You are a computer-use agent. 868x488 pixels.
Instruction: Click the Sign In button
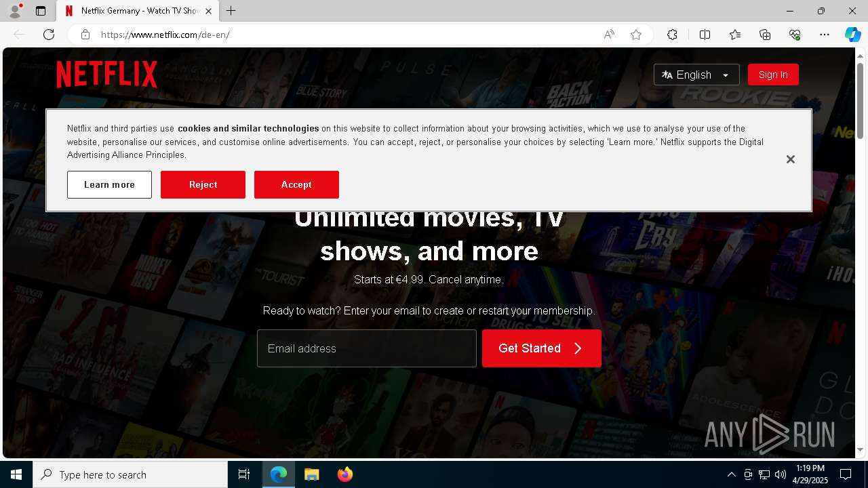click(773, 75)
